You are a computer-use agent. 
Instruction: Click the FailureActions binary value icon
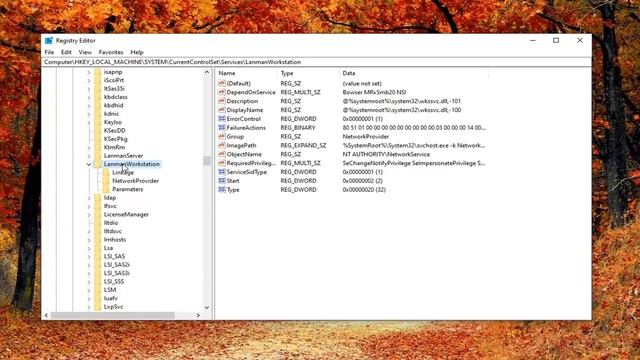[222, 127]
